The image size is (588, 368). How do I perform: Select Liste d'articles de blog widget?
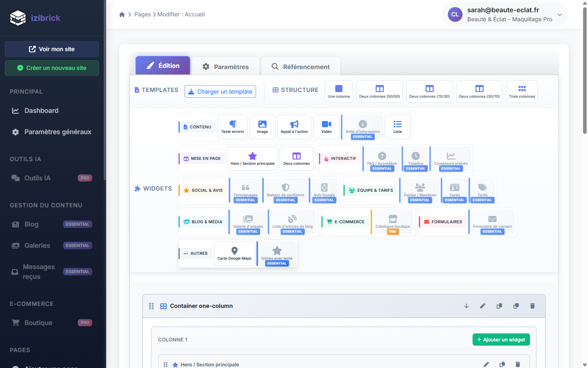[292, 222]
